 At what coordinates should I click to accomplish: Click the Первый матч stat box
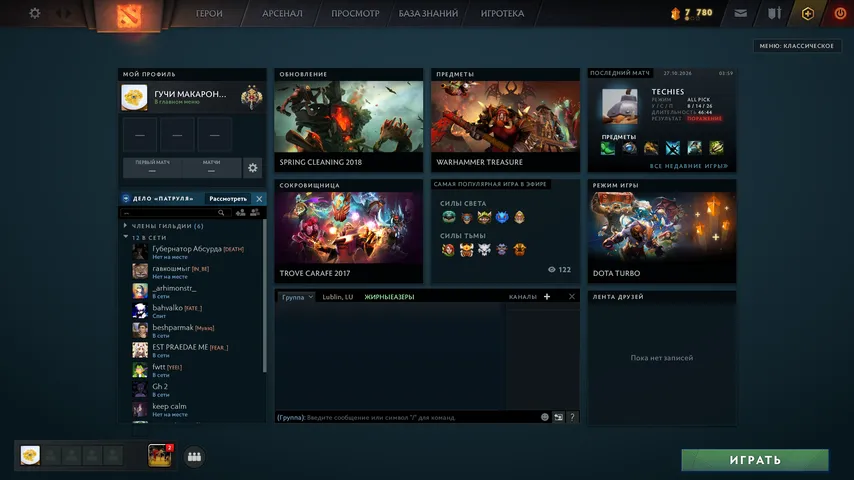tap(152, 167)
